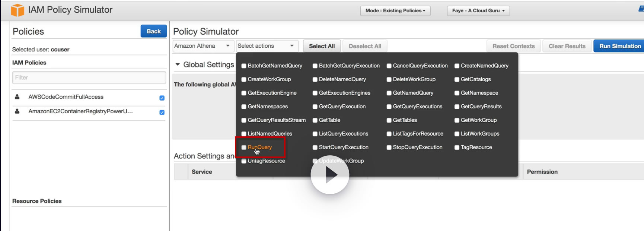
Task: Check the DeleteNamedQuery action
Action: [315, 79]
